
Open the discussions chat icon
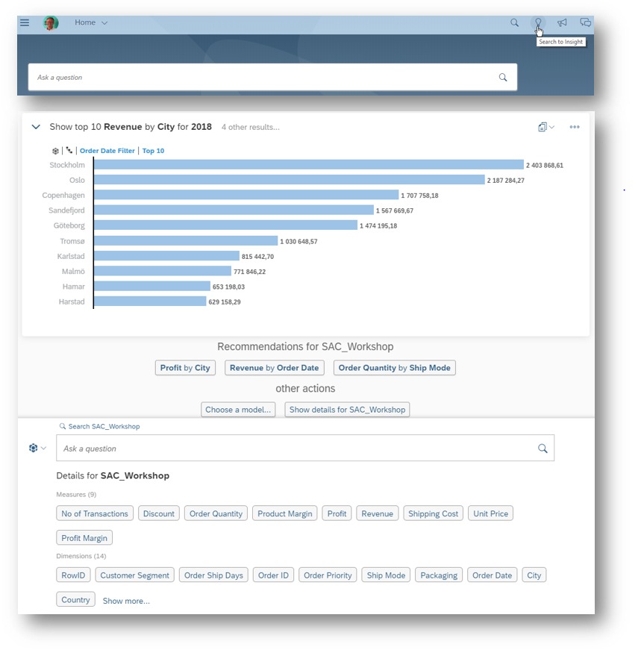[586, 23]
